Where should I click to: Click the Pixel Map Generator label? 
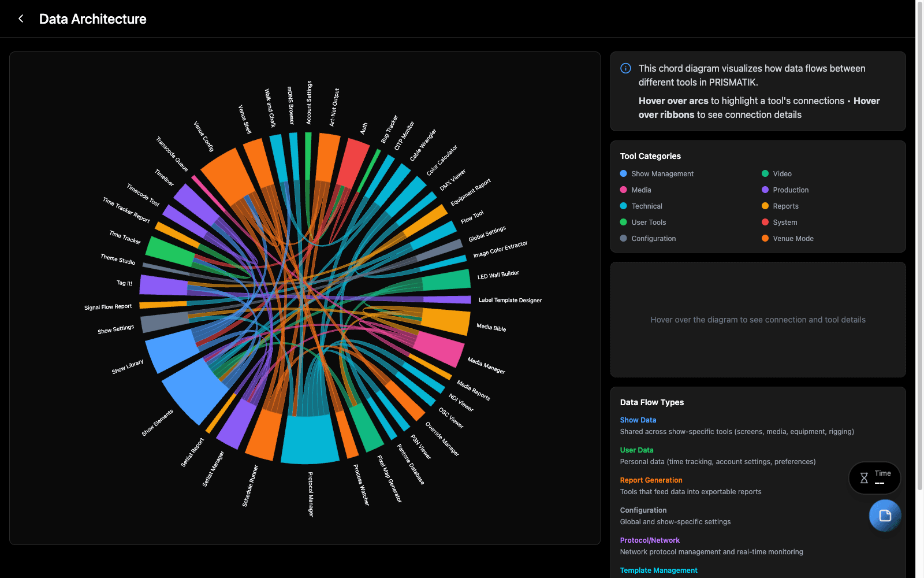click(390, 479)
